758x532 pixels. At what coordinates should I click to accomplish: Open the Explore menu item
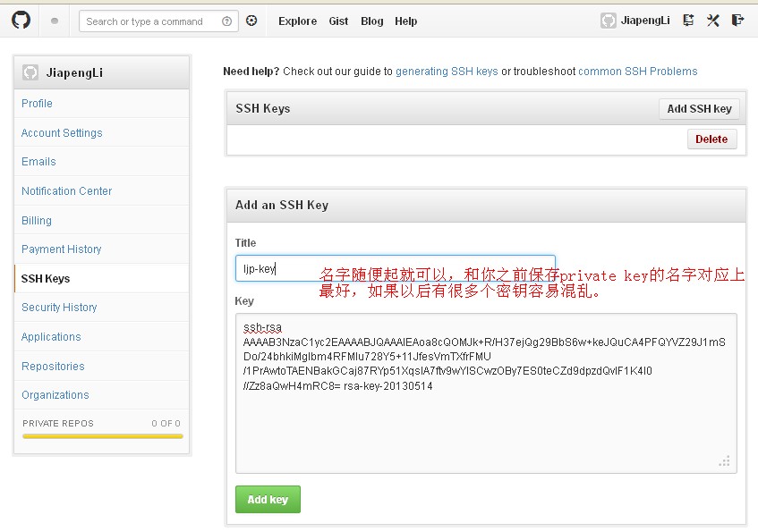297,21
